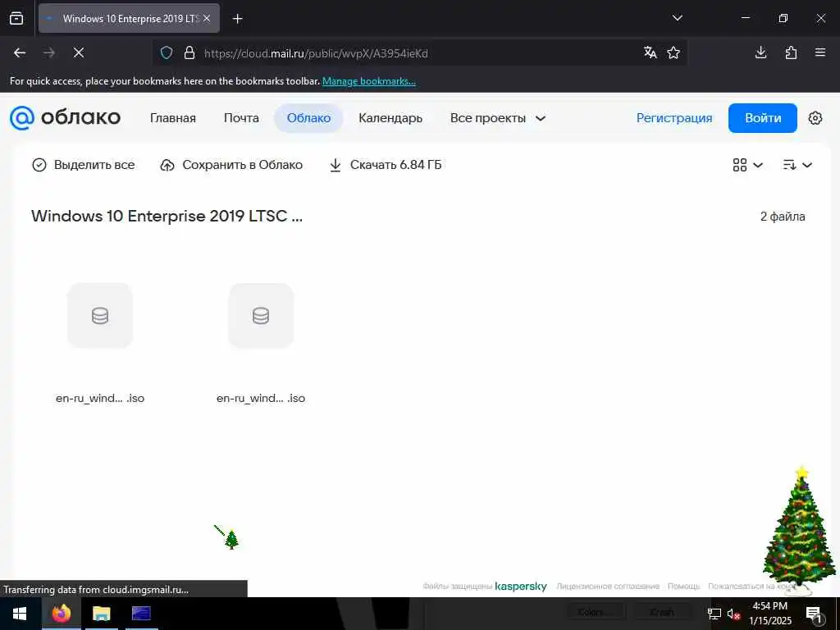
Task: Open the clock showing 4:54 PM
Action: point(769,614)
